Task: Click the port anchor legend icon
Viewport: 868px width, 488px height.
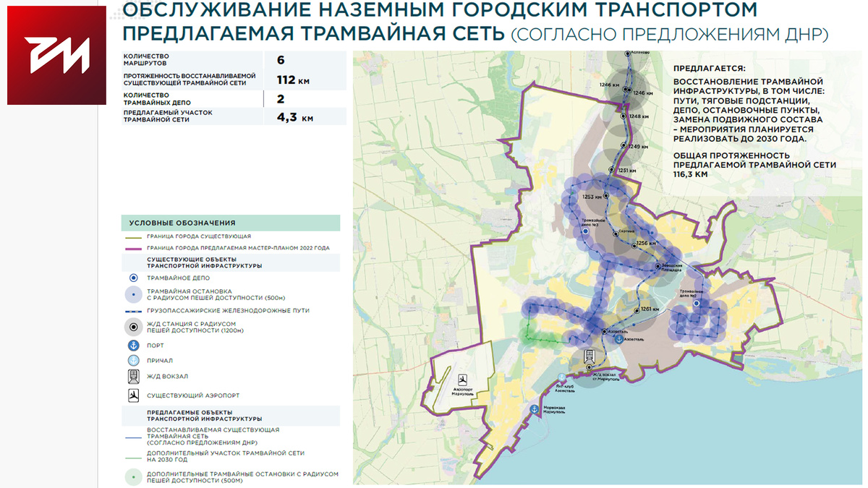Action: point(133,346)
